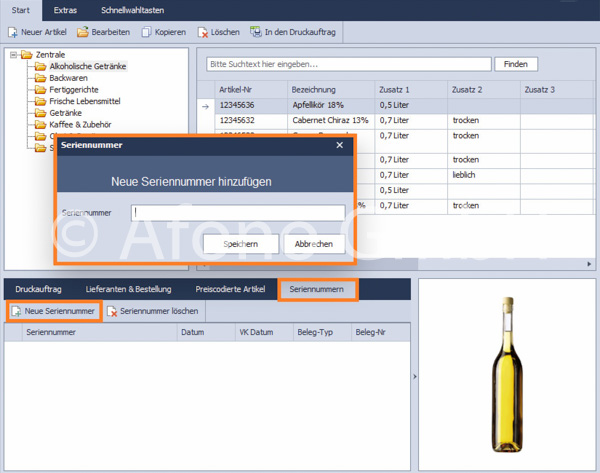Select the Kaffee & Zubehör folder
This screenshot has height=473, width=600.
click(x=80, y=125)
